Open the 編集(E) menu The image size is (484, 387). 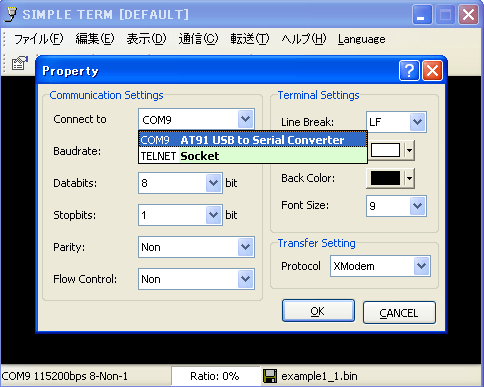pyautogui.click(x=95, y=39)
